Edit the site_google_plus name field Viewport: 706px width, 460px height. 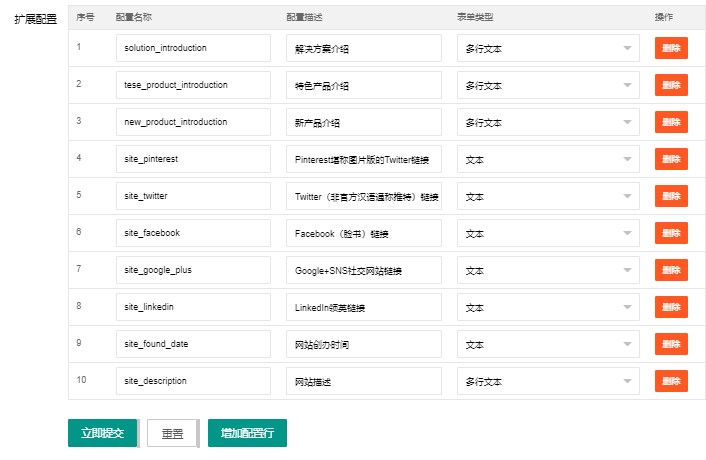click(x=193, y=270)
